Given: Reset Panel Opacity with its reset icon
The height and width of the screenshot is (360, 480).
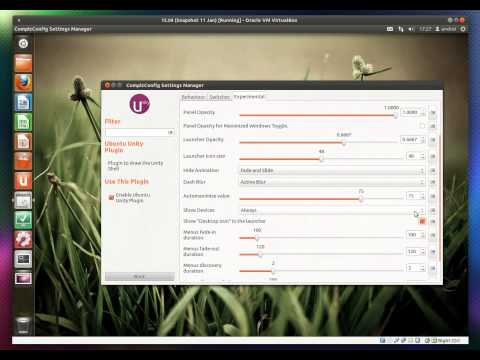Looking at the screenshot, I should click(433, 113).
